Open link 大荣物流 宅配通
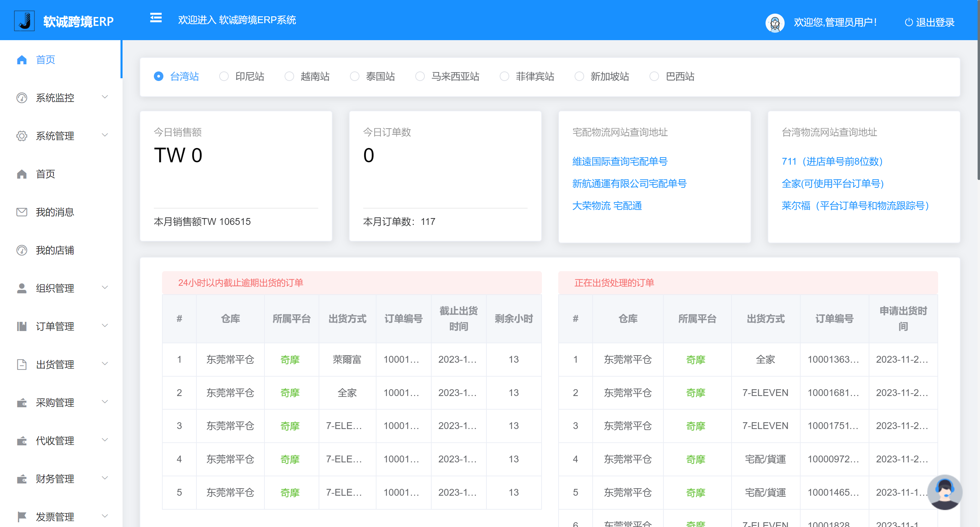Image resolution: width=980 pixels, height=527 pixels. (x=607, y=205)
